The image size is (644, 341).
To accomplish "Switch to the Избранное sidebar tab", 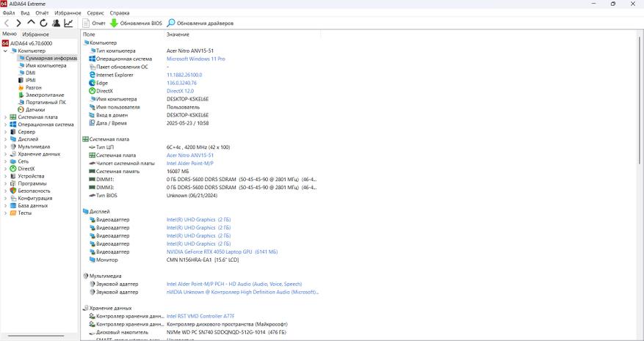I will pyautogui.click(x=35, y=34).
